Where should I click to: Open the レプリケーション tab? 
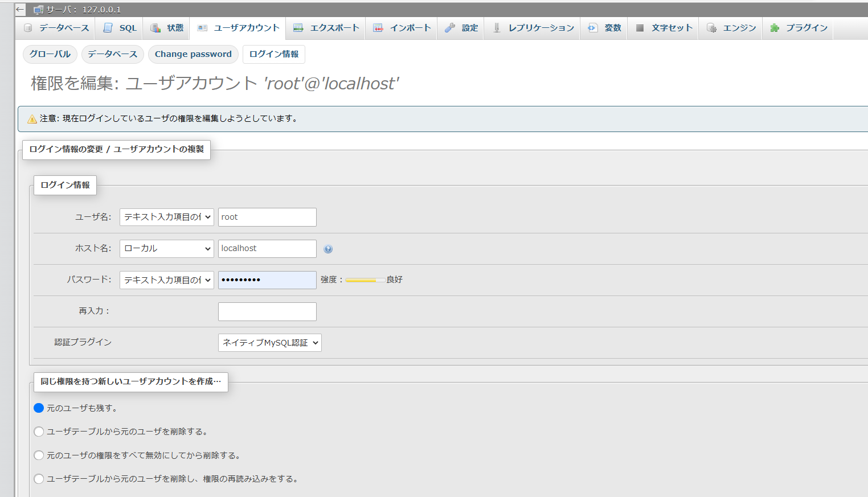point(533,28)
